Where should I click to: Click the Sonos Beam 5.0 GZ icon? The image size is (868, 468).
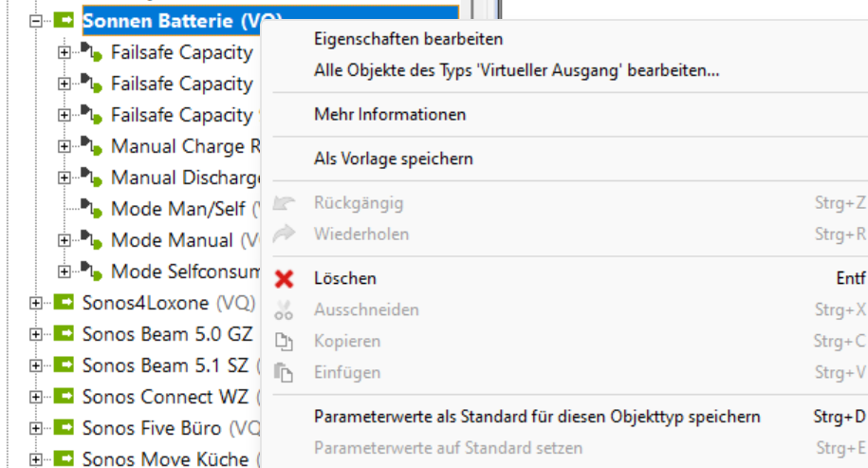[x=64, y=334]
